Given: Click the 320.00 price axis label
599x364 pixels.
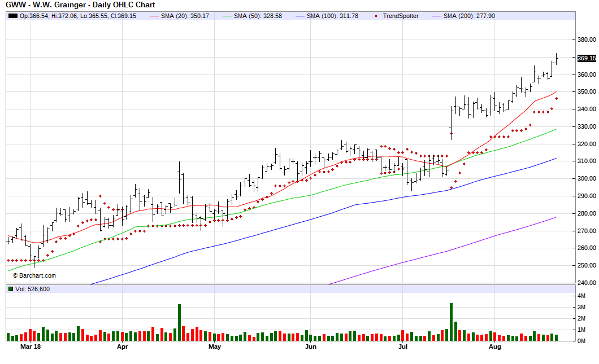Looking at the screenshot, I should point(587,144).
